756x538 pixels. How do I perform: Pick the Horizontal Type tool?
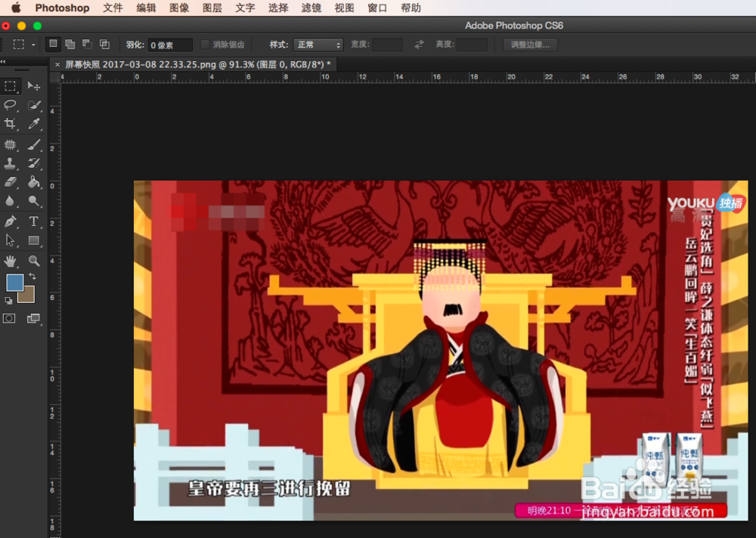tap(34, 221)
